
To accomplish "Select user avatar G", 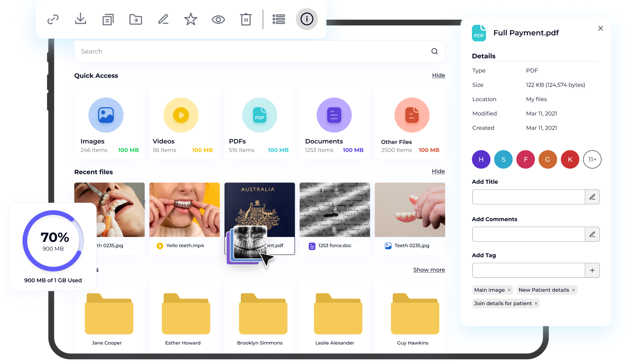I will (x=548, y=159).
